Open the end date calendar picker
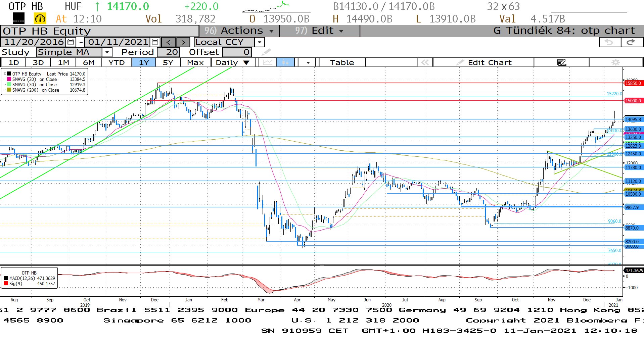This screenshot has height=344, width=644. (155, 42)
